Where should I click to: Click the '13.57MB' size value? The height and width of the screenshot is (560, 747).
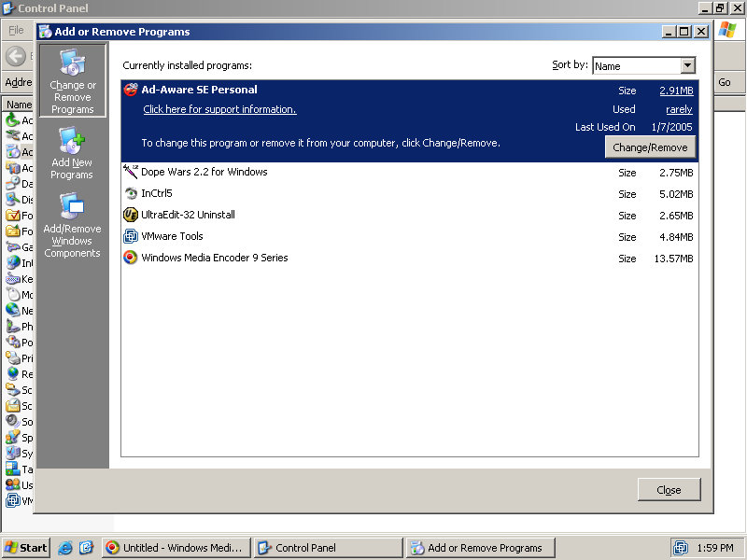coord(673,259)
